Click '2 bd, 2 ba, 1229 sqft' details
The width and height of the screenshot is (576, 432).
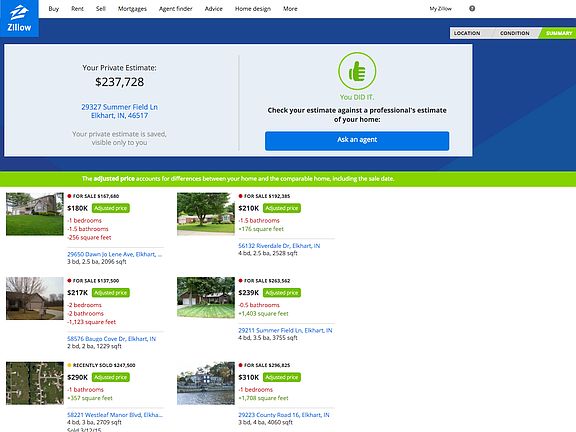[94, 346]
